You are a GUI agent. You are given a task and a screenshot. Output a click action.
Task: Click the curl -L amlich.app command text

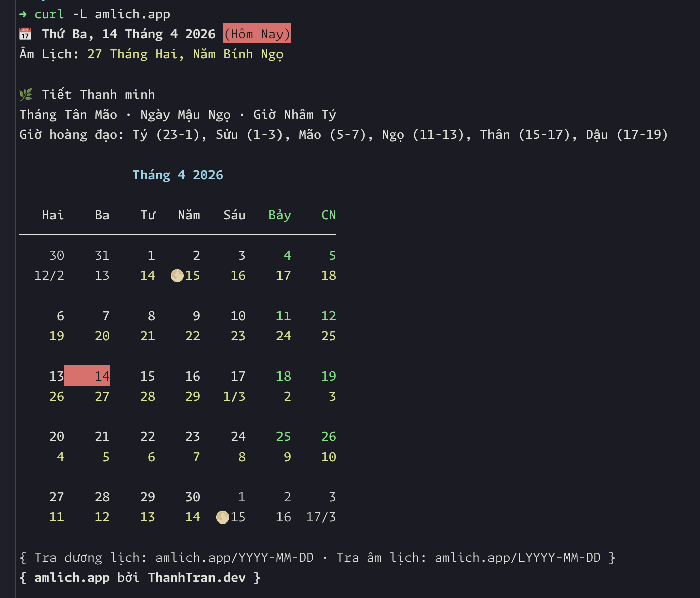(x=102, y=14)
